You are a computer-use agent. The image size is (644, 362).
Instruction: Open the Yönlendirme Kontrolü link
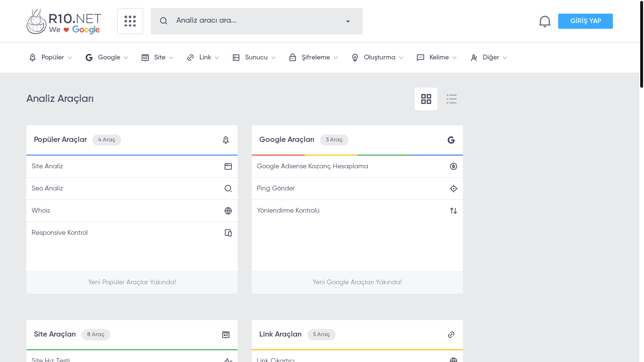coord(288,211)
